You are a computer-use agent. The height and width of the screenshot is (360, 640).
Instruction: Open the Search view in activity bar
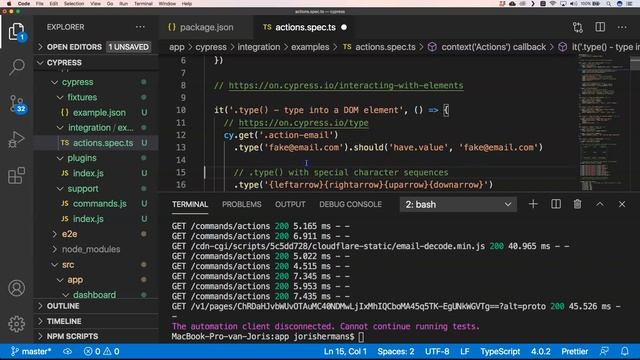[16, 67]
